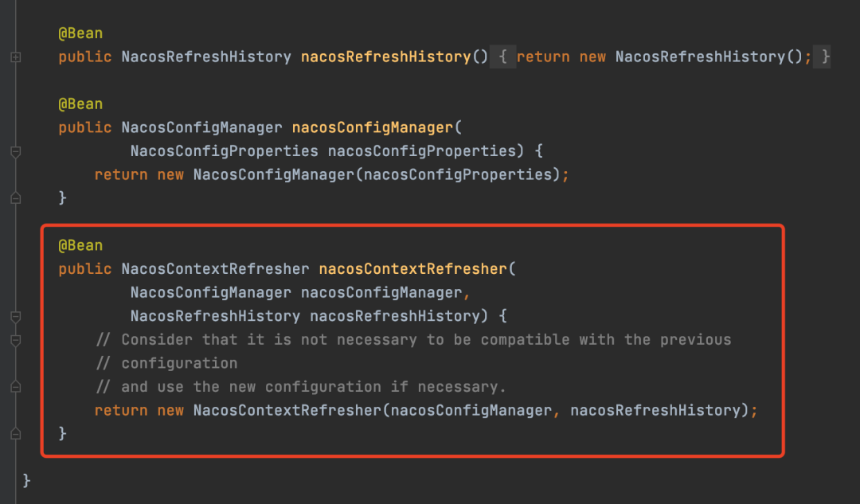Image resolution: width=860 pixels, height=504 pixels.
Task: Toggle the fold arrow at nacosContextRefresher's closing brace
Action: (15, 433)
